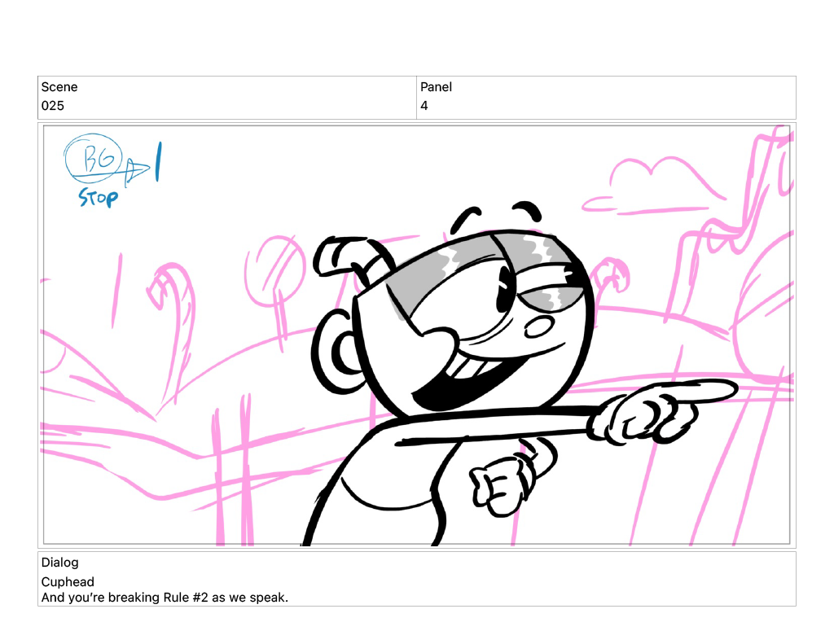The image size is (834, 644).
Task: Click the dialog line about Rule #2
Action: pyautogui.click(x=165, y=598)
